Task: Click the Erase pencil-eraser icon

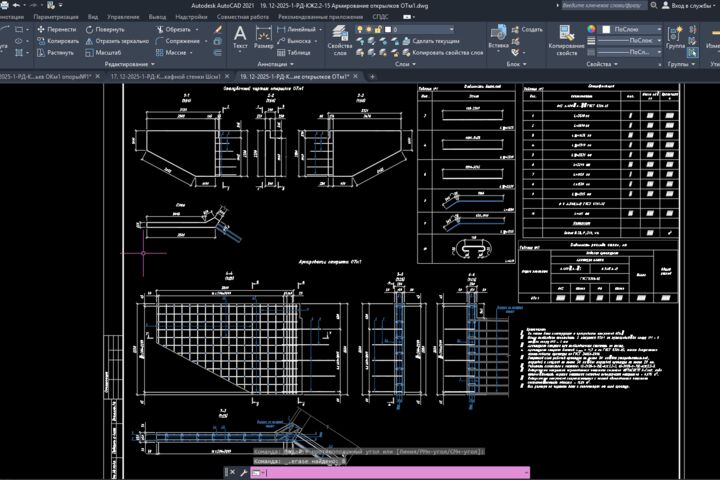Action: click(218, 29)
